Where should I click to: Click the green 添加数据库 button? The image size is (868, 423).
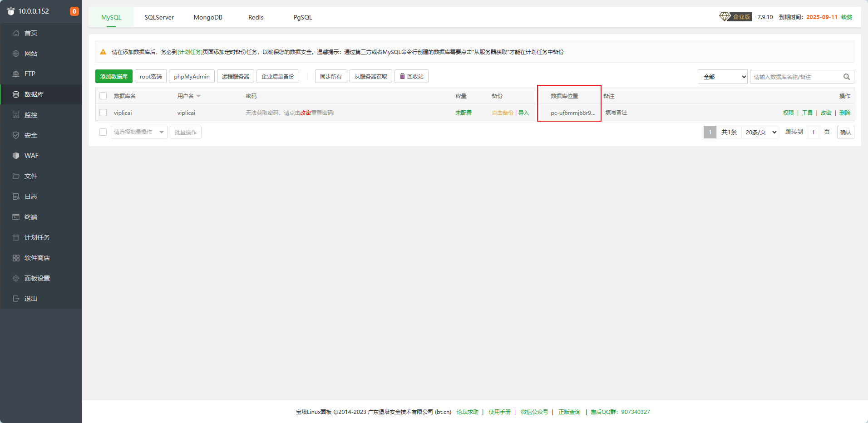(x=114, y=76)
